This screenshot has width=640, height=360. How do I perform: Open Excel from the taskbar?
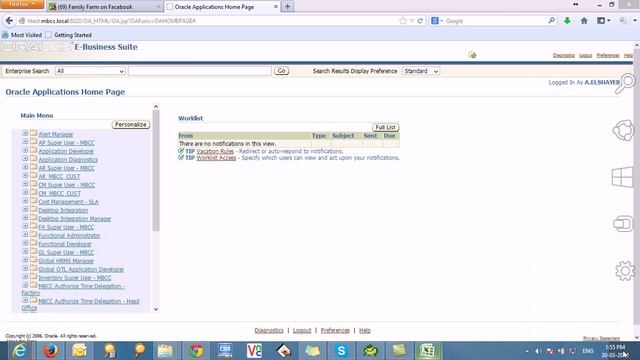tap(427, 351)
